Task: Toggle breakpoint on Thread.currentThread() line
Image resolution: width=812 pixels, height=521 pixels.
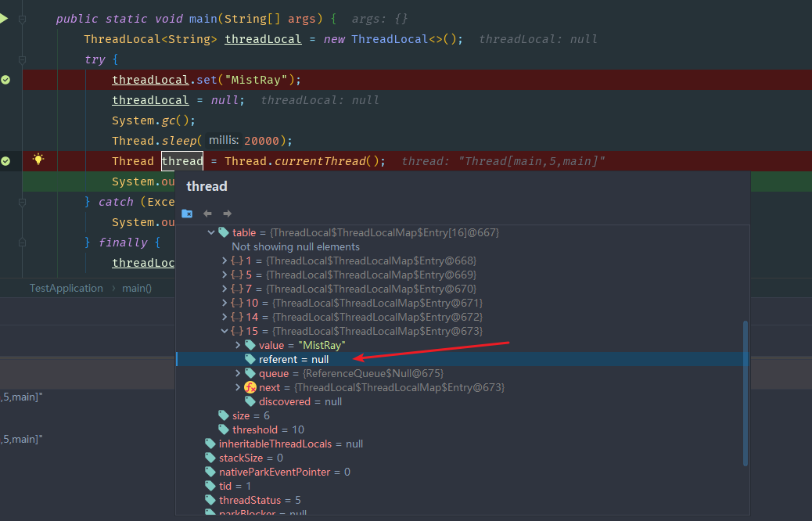Action: coord(5,161)
